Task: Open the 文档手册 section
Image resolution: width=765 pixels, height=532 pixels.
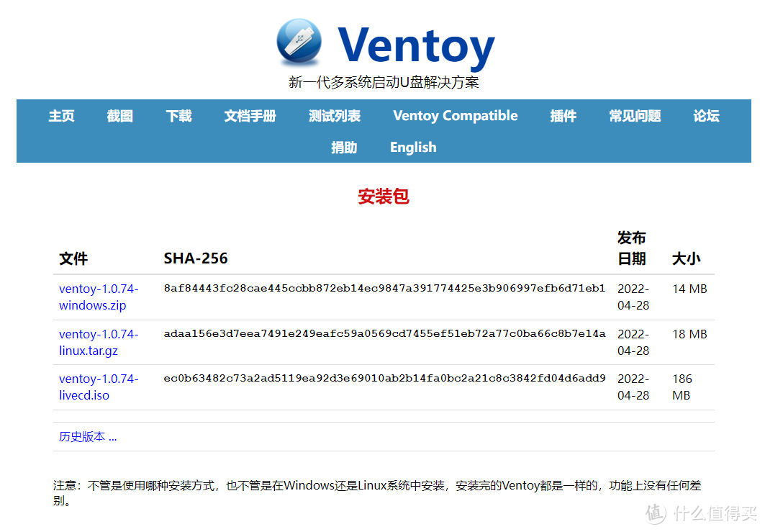Action: point(250,116)
